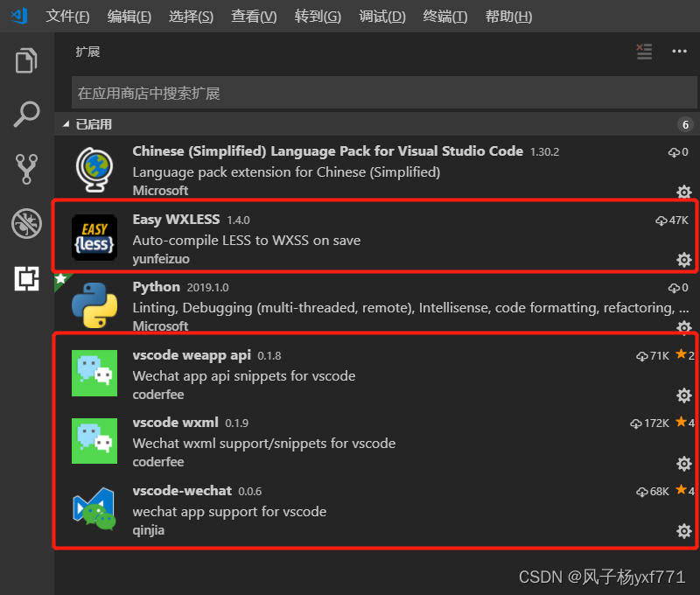The image size is (700, 595).
Task: Click the VS Code logo icon
Action: (x=19, y=16)
